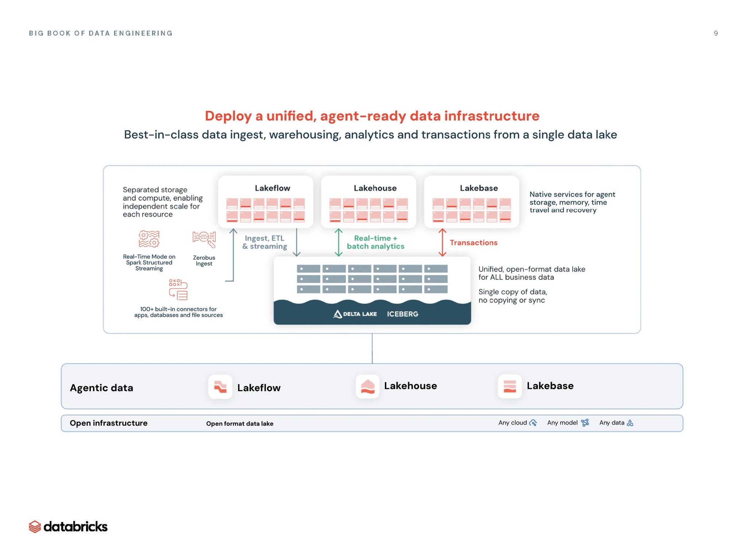Click the Real-Time Mode Spark Streaming icon
747x560 pixels.
(x=149, y=239)
